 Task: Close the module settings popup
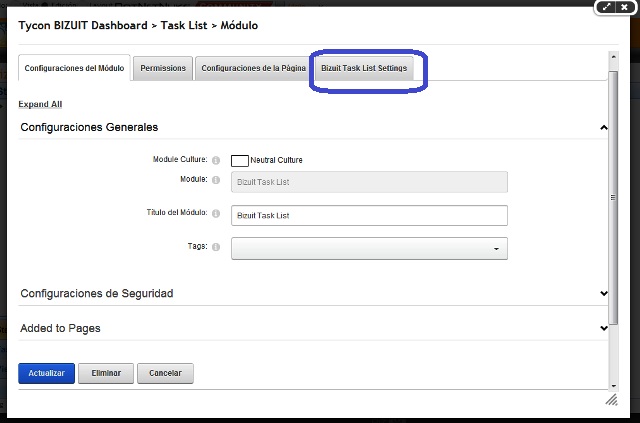pyautogui.click(x=624, y=7)
